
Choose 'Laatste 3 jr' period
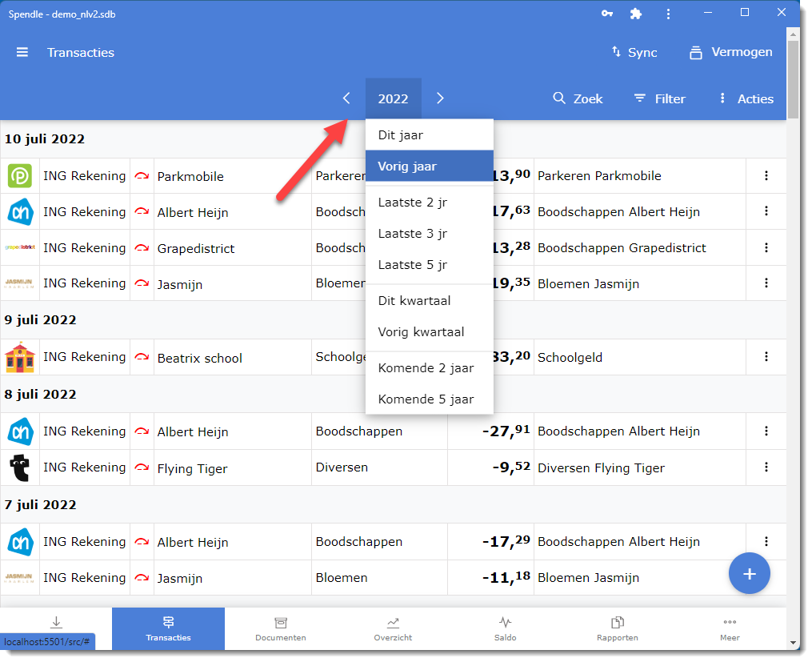430,234
